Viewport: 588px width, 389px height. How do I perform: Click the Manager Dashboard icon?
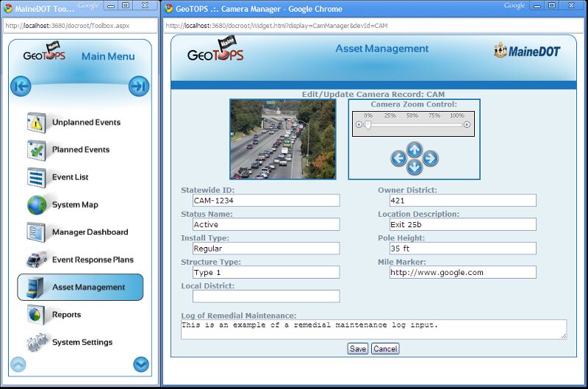[x=36, y=232]
